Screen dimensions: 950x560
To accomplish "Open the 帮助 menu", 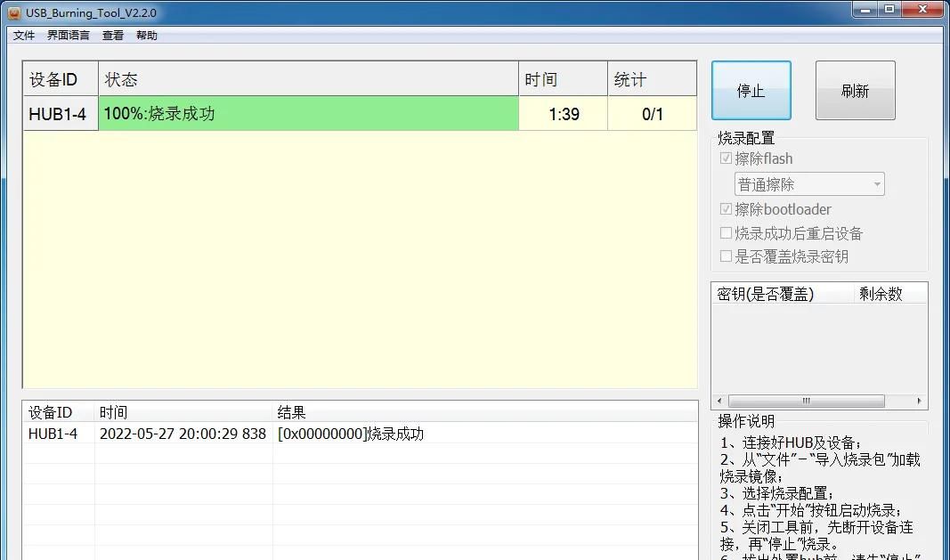I will tap(147, 35).
